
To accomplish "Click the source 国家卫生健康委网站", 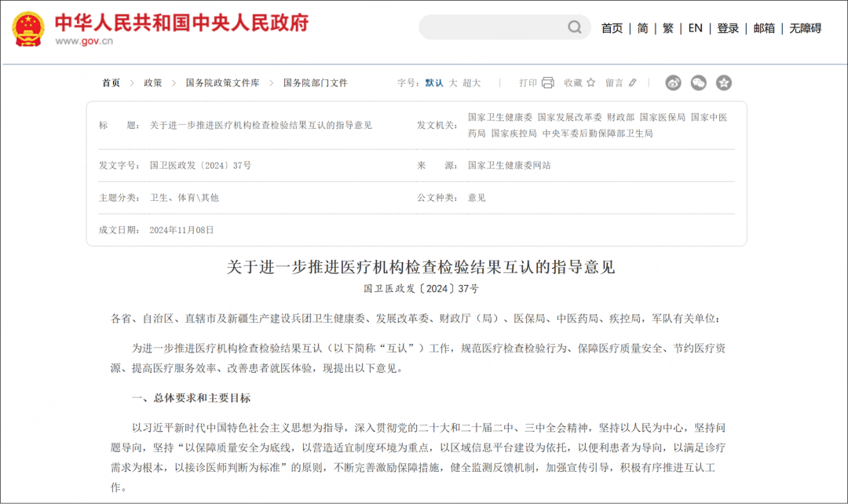I will tap(509, 166).
